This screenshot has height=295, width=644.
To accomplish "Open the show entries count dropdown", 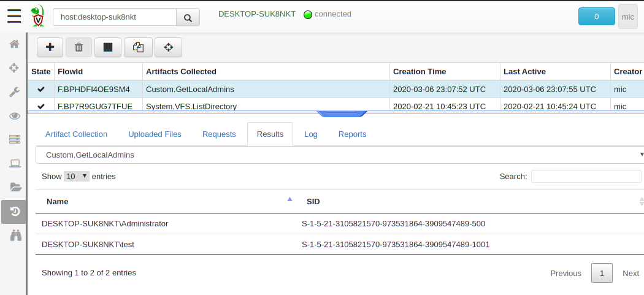I will 77,177.
